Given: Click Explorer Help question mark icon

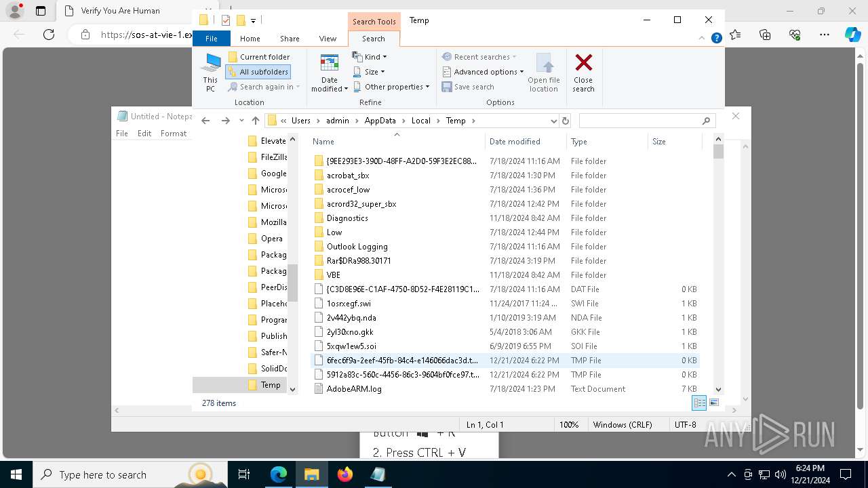Looking at the screenshot, I should (x=716, y=38).
